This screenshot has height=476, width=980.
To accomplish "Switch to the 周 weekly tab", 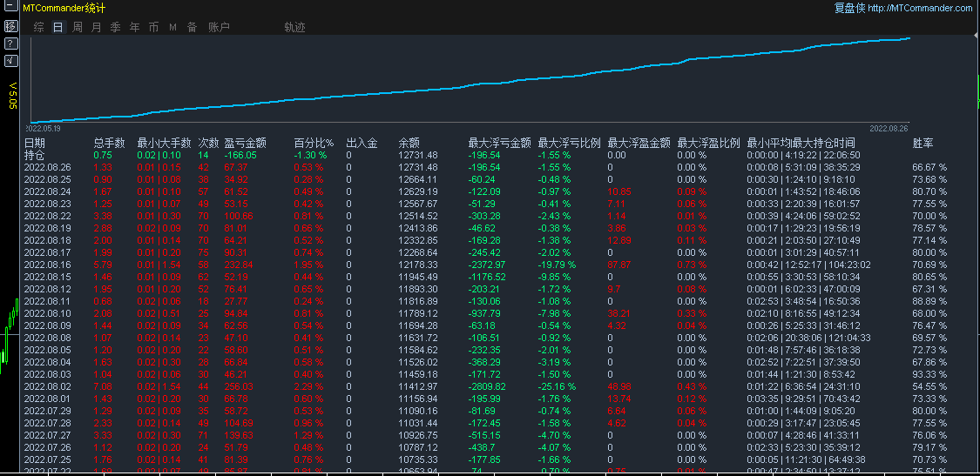I will click(x=78, y=27).
